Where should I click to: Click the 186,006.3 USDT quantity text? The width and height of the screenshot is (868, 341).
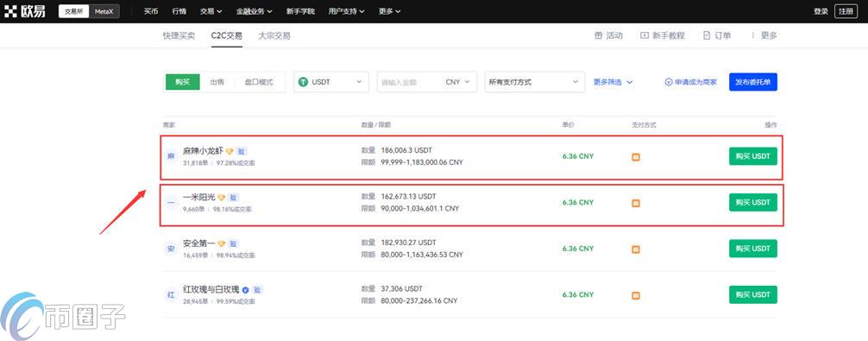click(x=406, y=150)
